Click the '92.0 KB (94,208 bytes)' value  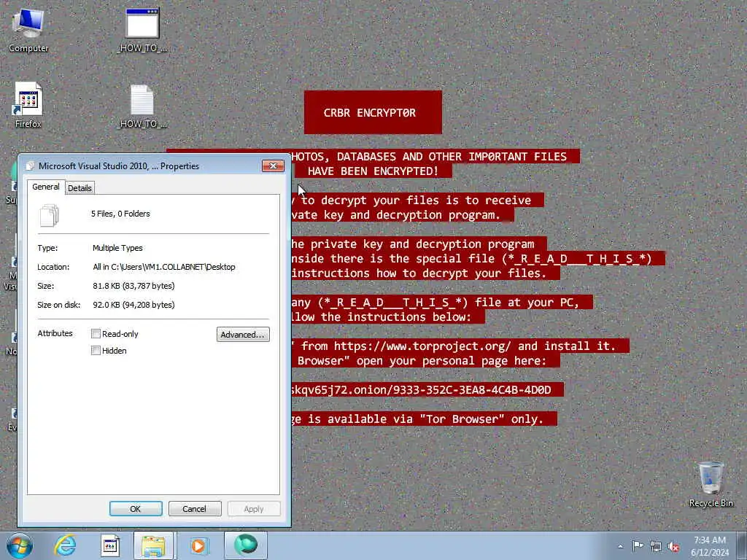coord(134,305)
